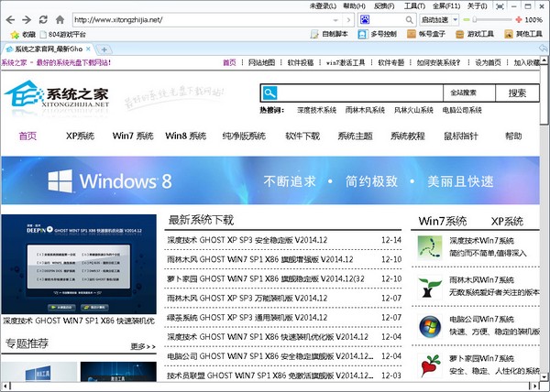Go back with the browser back arrow

(10, 19)
